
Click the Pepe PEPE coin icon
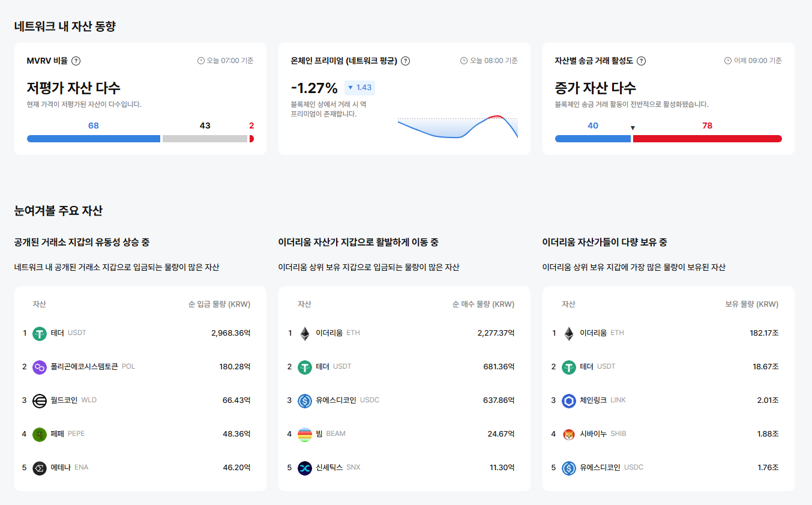click(40, 434)
